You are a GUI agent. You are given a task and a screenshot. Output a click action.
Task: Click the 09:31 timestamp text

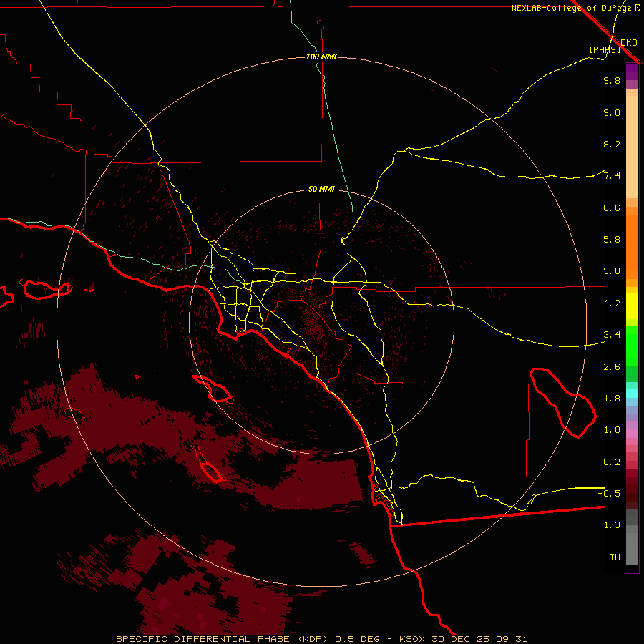512,639
